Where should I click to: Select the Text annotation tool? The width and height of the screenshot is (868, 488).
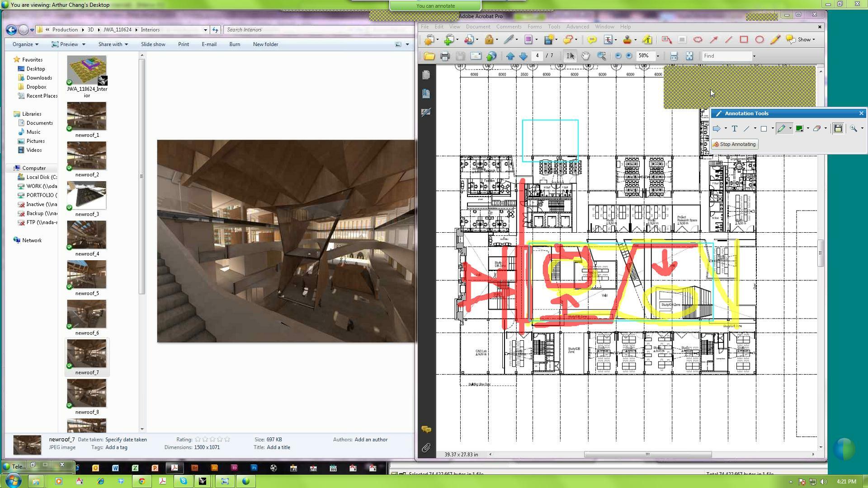735,129
